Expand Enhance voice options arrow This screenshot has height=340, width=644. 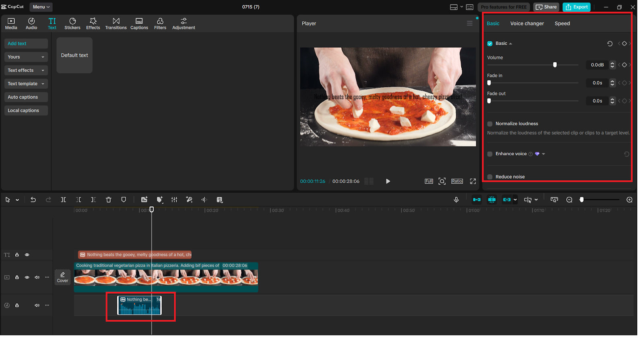544,154
